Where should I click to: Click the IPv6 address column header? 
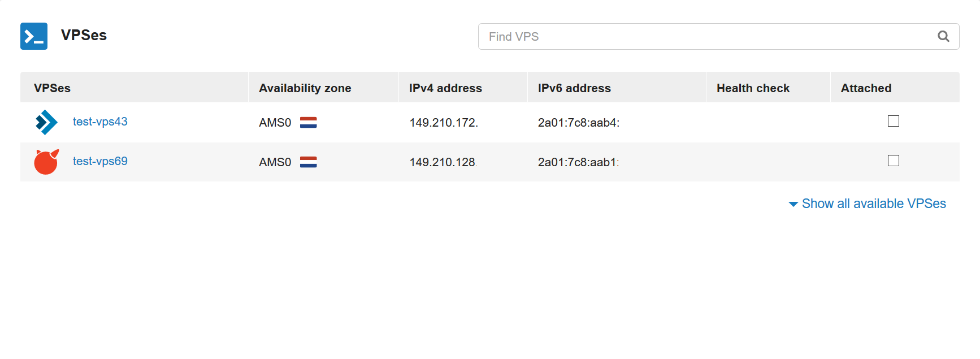pyautogui.click(x=574, y=88)
